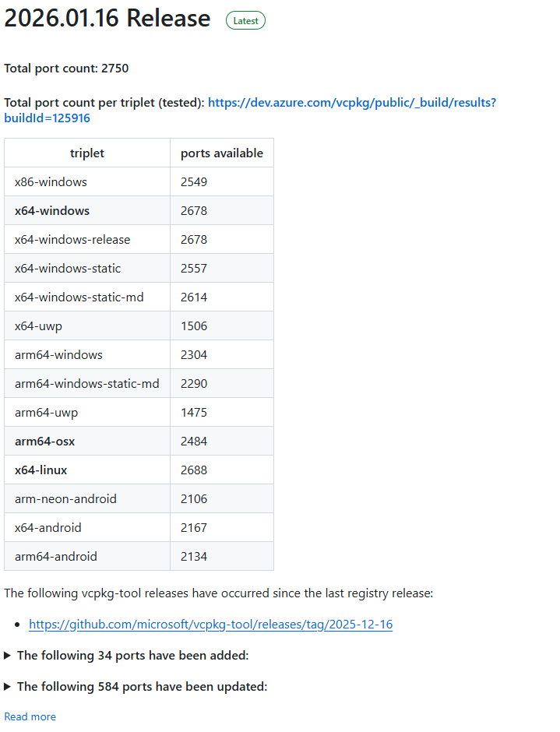The image size is (560, 732).
Task: Click the Total port count 2750 text
Action: tap(66, 69)
